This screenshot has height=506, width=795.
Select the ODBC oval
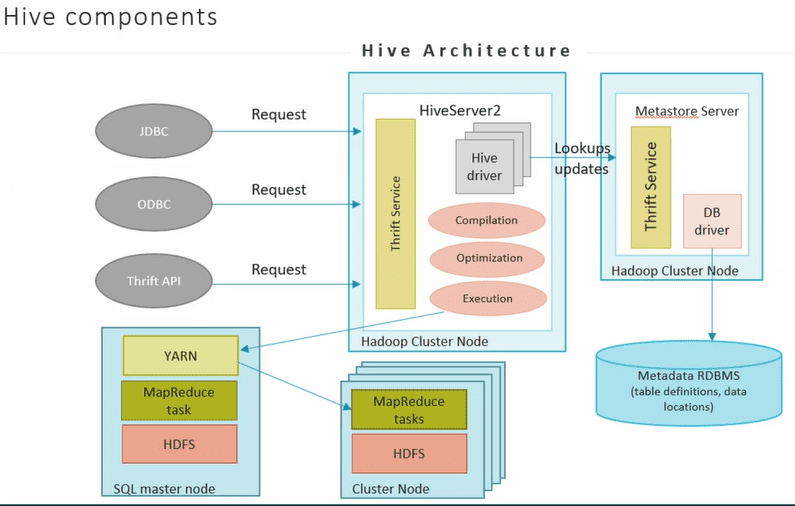(x=154, y=205)
